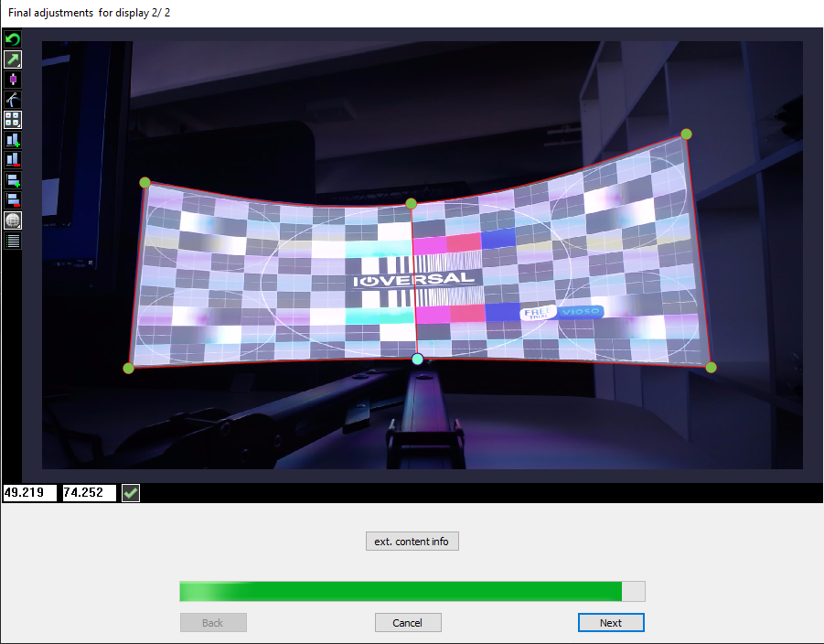Click the lines list icon in toolbar
Image resolution: width=824 pixels, height=644 pixels.
pyautogui.click(x=13, y=241)
